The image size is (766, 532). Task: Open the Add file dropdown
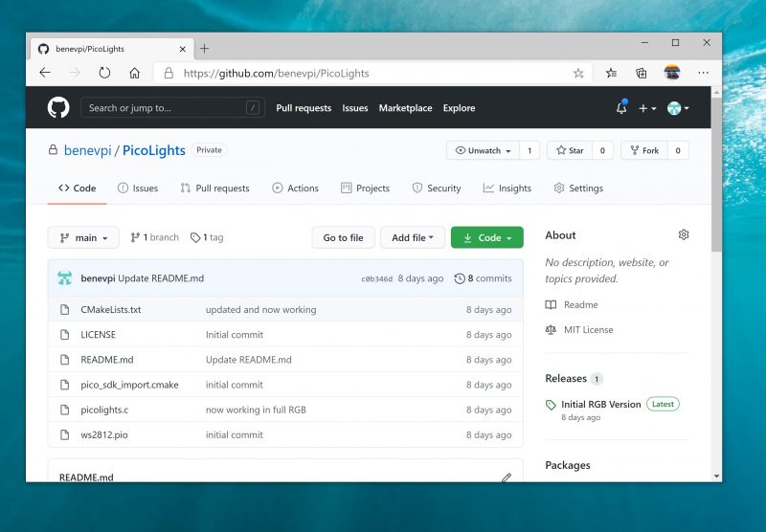[413, 237]
